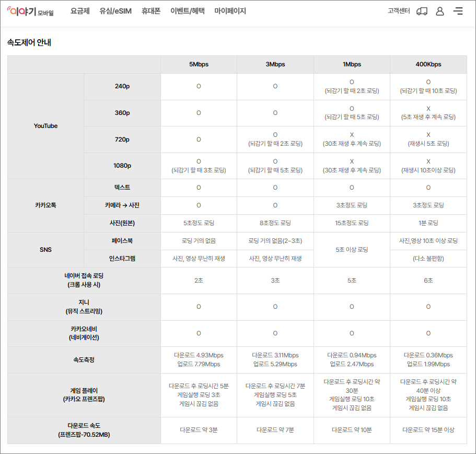Click cell '다운로드 약 15분 이상'
Screen dimensions: 476x454
click(428, 430)
